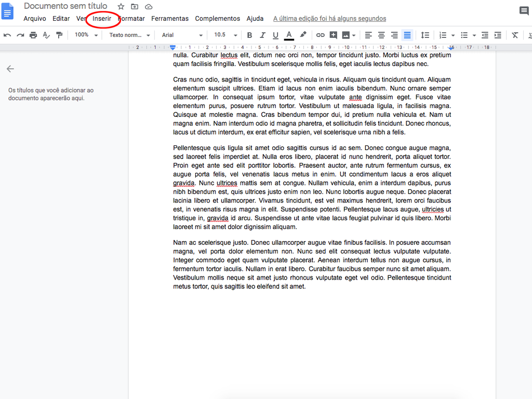Open the Complementos menu
The image size is (532, 399).
(x=218, y=19)
